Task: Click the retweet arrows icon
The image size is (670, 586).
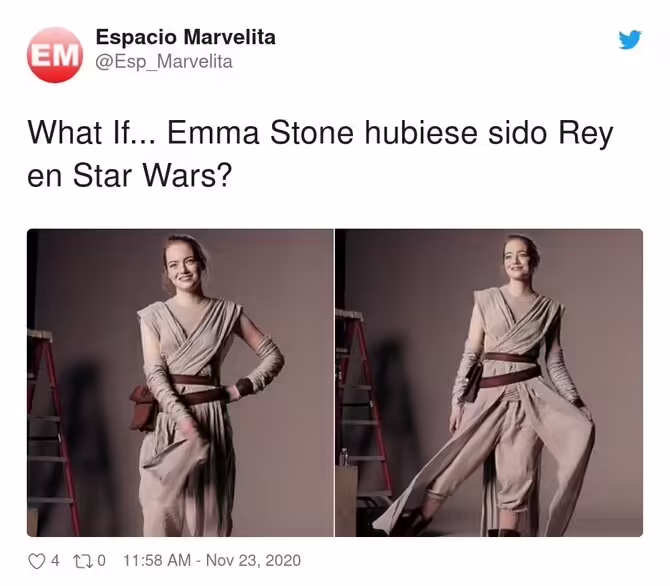Action: (82, 561)
